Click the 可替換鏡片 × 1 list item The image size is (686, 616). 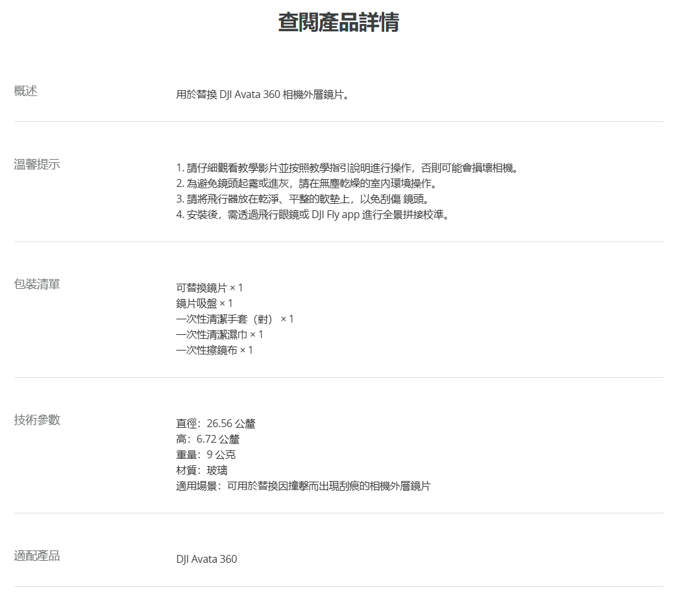(210, 288)
